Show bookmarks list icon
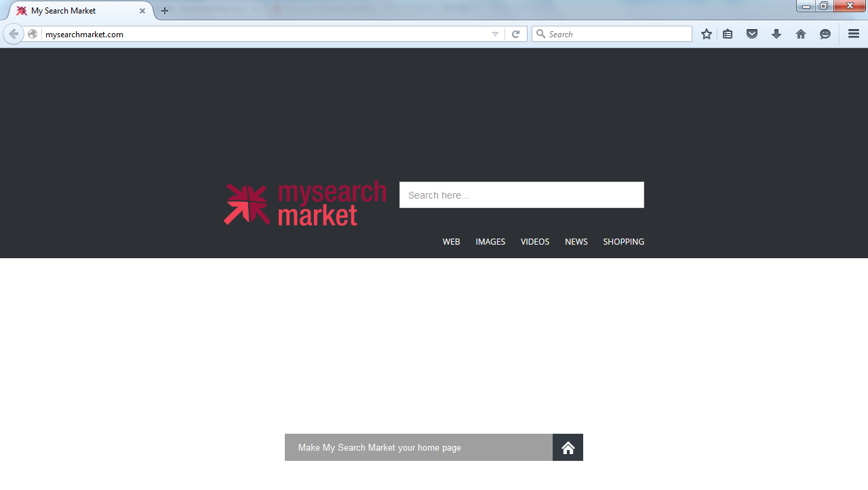 728,34
